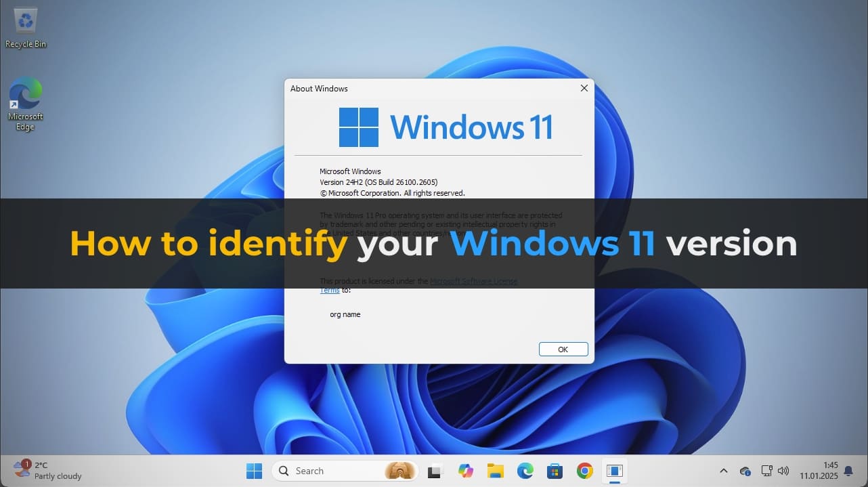The image size is (868, 487).
Task: Open notifications via the bell icon
Action: (848, 471)
